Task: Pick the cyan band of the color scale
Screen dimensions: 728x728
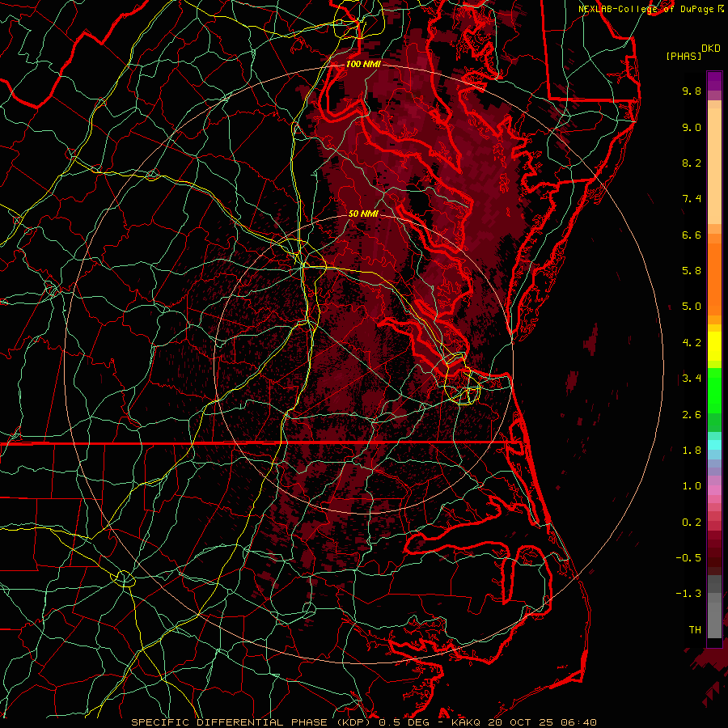Action: point(714,445)
